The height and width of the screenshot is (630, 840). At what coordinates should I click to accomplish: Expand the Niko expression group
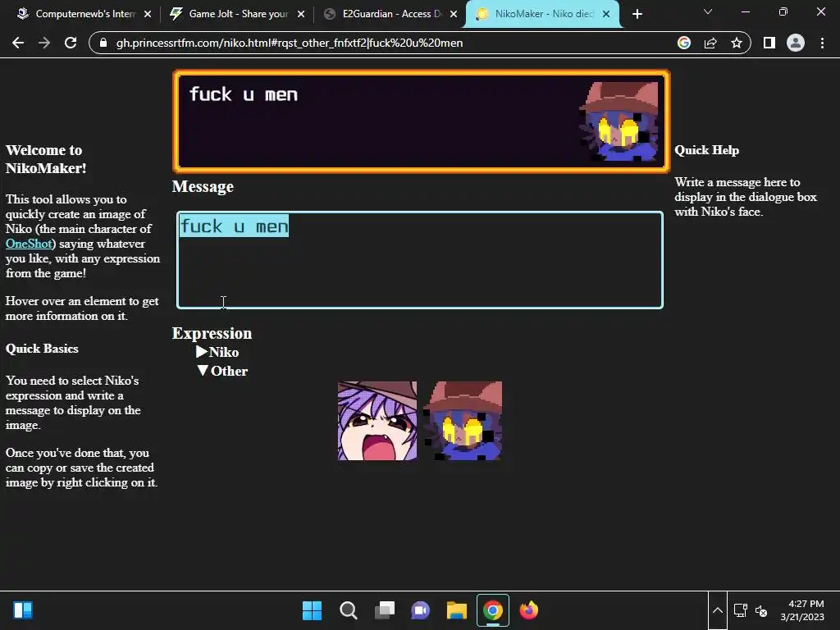217,352
